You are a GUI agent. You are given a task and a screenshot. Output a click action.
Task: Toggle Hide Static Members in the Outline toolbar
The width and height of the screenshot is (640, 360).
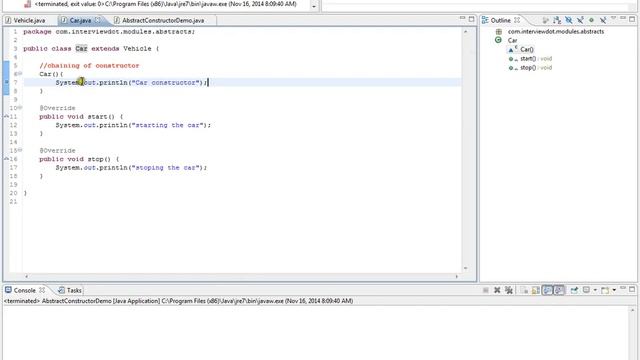[x=580, y=20]
